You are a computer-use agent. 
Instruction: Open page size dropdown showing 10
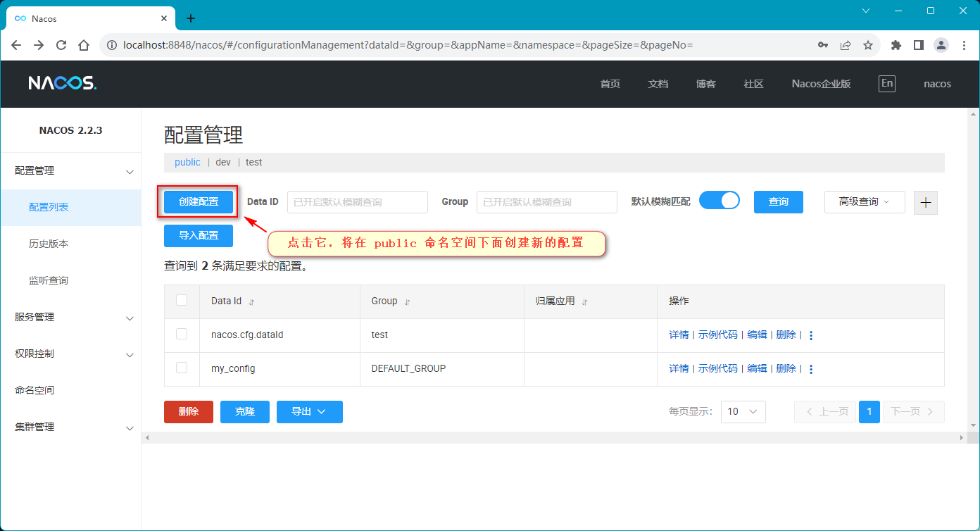pyautogui.click(x=743, y=411)
